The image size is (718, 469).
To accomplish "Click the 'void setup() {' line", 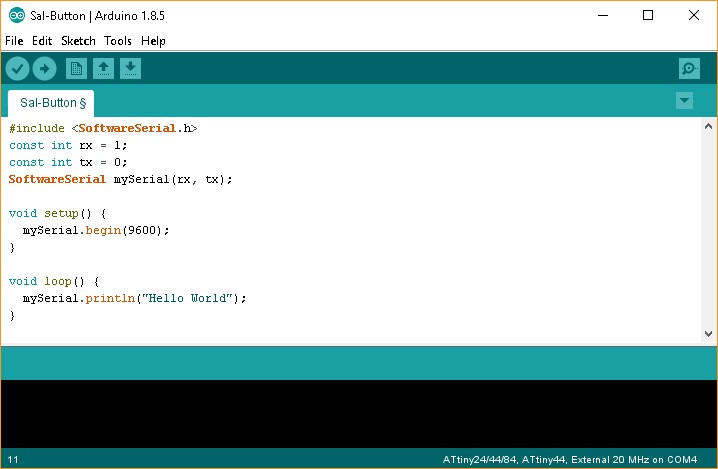I will 58,213.
